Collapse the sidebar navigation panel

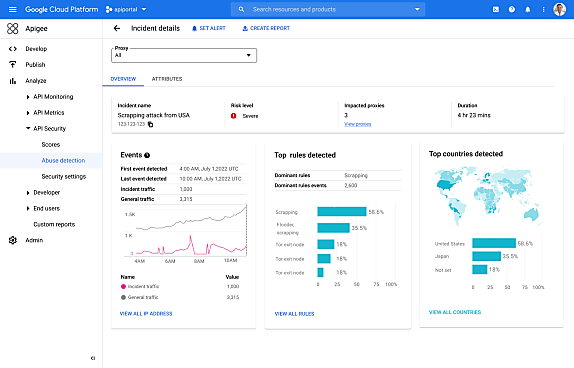(x=93, y=358)
